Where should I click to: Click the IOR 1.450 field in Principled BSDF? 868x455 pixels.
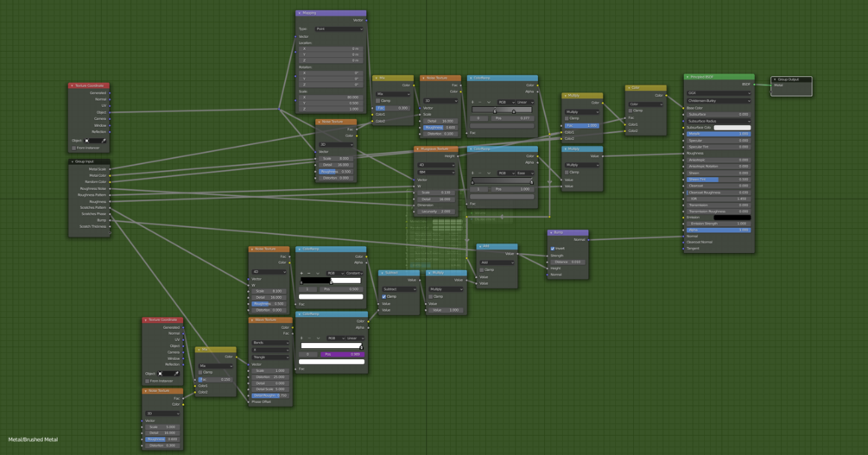pyautogui.click(x=719, y=199)
